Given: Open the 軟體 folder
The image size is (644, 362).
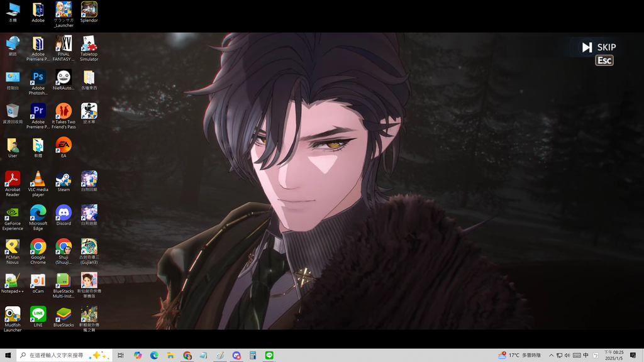Looking at the screenshot, I should [x=38, y=148].
